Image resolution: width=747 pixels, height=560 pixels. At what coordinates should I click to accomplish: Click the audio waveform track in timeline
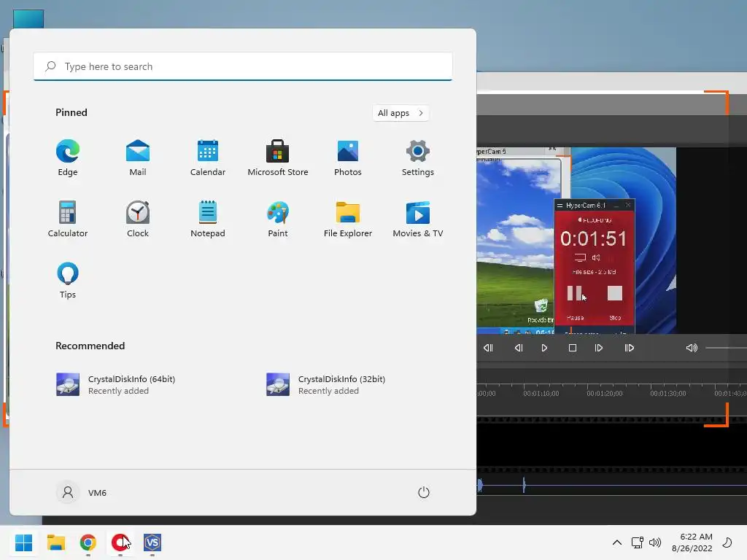tap(612, 485)
